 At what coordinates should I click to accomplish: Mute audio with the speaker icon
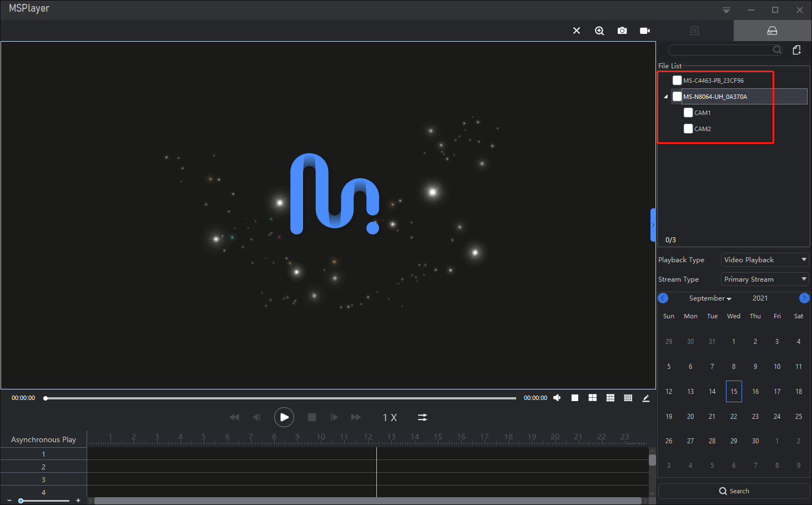coord(557,398)
